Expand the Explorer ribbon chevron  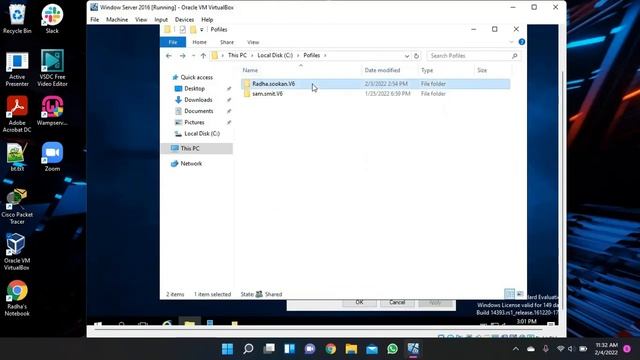click(x=511, y=42)
